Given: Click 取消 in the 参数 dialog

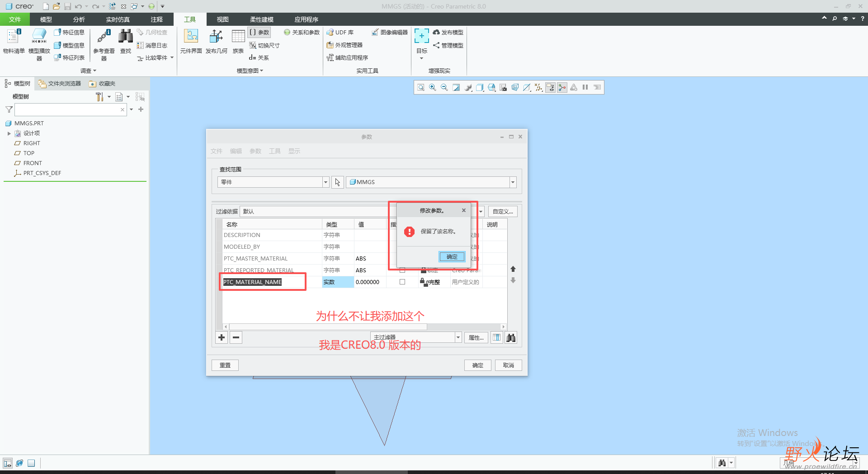Looking at the screenshot, I should pyautogui.click(x=509, y=365).
